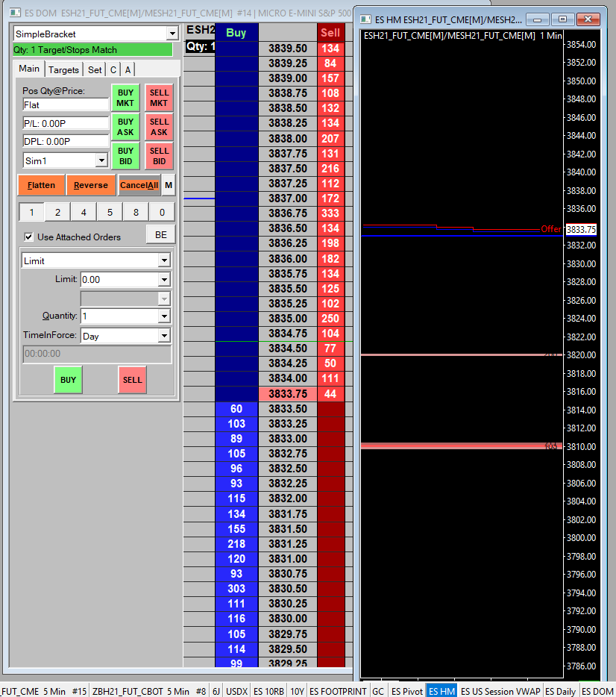
Task: Click the Buy column header
Action: pyautogui.click(x=236, y=32)
